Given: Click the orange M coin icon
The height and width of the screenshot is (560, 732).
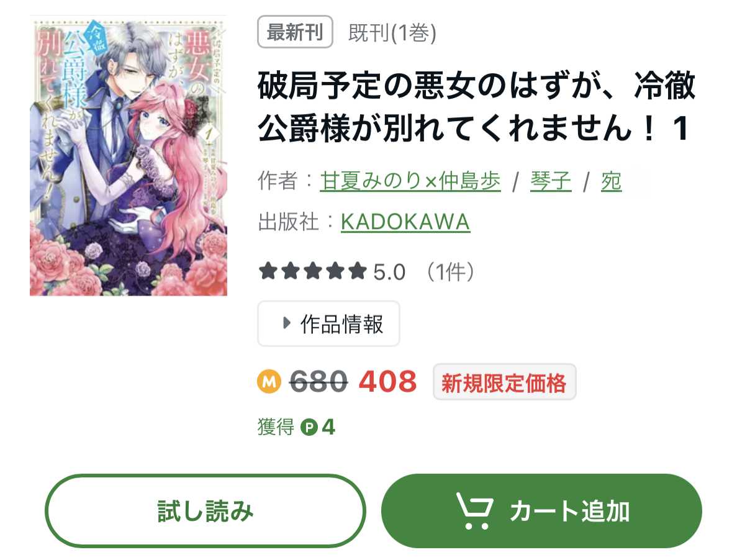Looking at the screenshot, I should (x=269, y=382).
